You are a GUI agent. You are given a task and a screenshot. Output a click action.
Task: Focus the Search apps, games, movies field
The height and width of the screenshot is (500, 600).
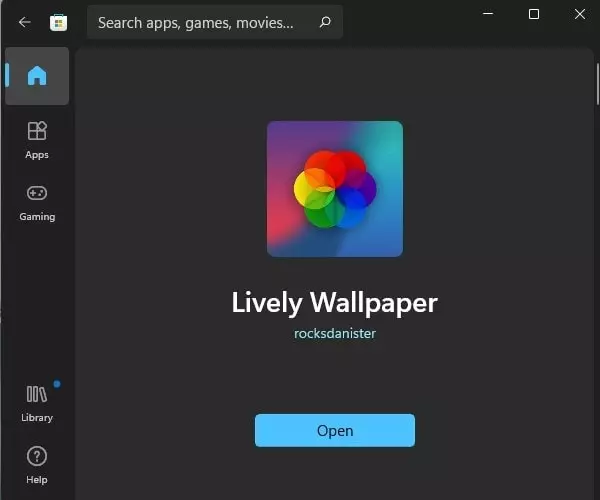215,22
